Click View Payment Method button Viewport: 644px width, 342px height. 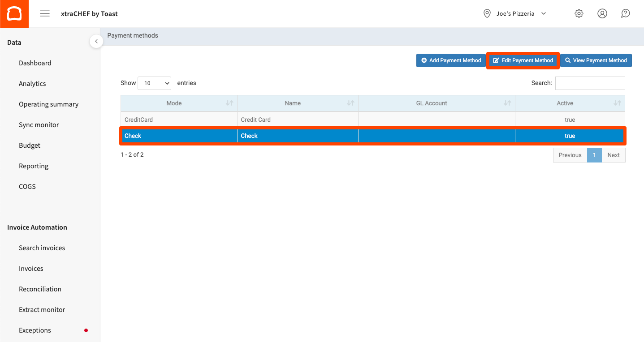point(596,60)
